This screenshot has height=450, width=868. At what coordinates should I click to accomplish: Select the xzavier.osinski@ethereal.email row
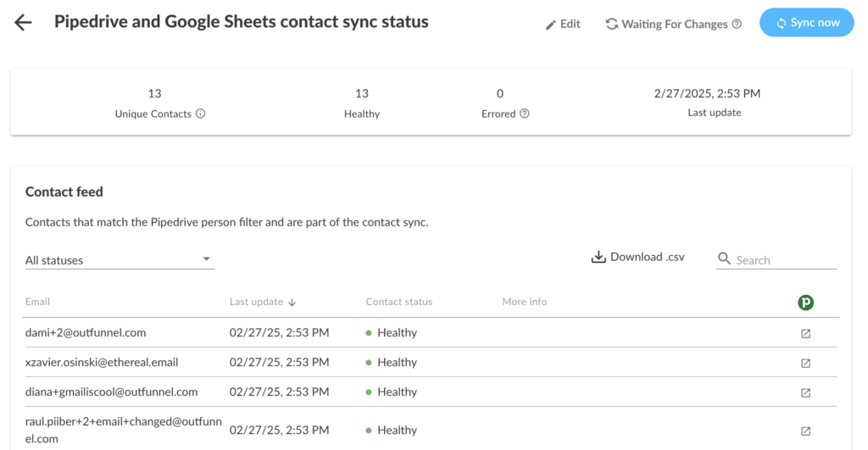pyautogui.click(x=102, y=363)
